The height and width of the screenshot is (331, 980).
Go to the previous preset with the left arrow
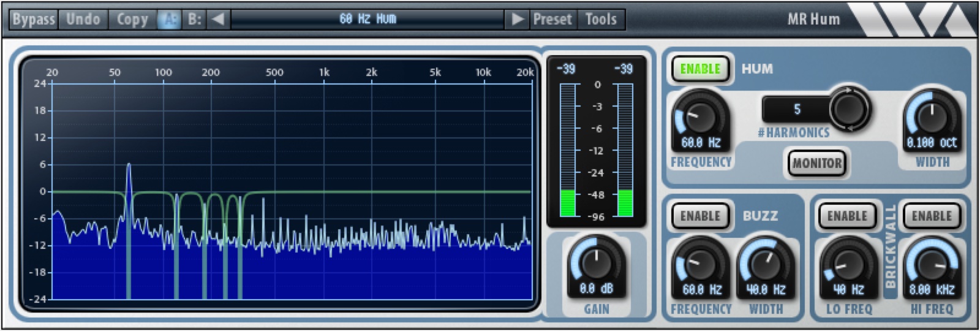[218, 19]
